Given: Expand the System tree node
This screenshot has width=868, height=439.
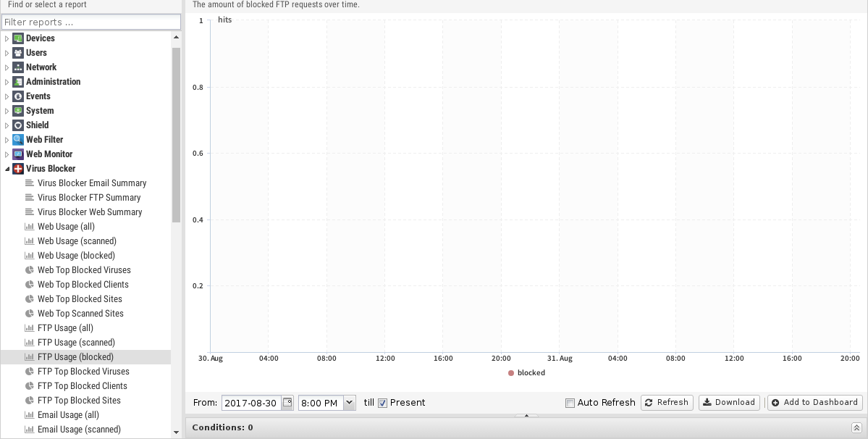Looking at the screenshot, I should pyautogui.click(x=7, y=111).
